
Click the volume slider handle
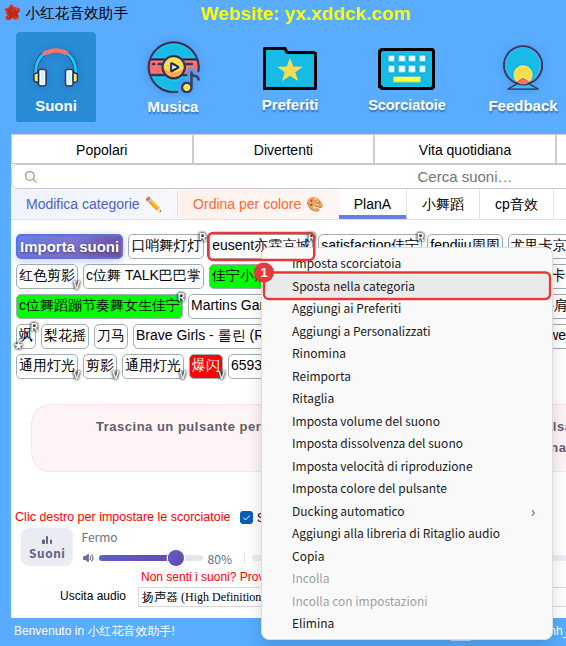tap(176, 558)
